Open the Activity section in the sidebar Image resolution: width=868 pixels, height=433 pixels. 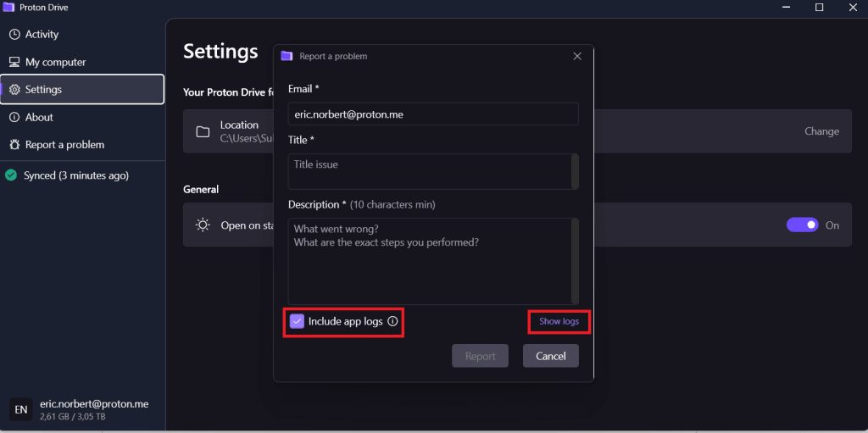tap(82, 35)
